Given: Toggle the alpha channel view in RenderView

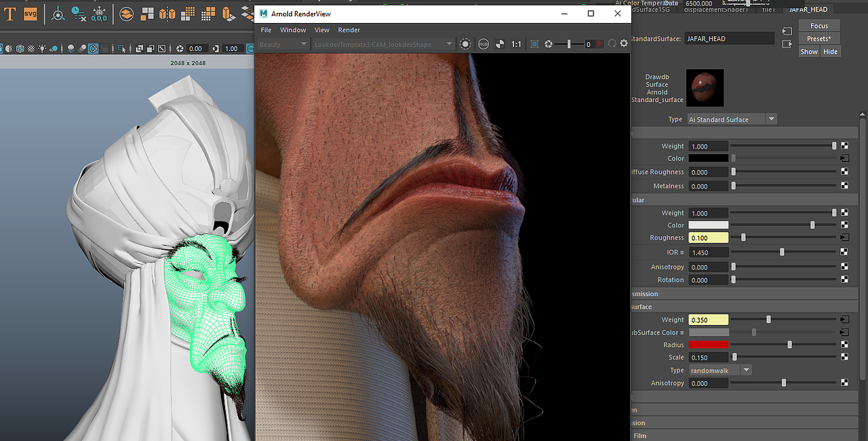Looking at the screenshot, I should pyautogui.click(x=500, y=44).
